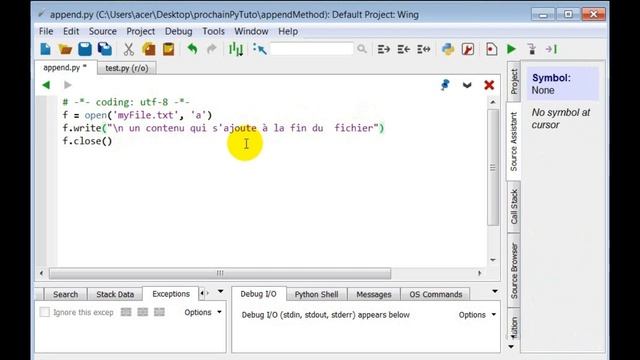Viewport: 640px width, 360px height.
Task: Open the Debug menu
Action: click(178, 31)
